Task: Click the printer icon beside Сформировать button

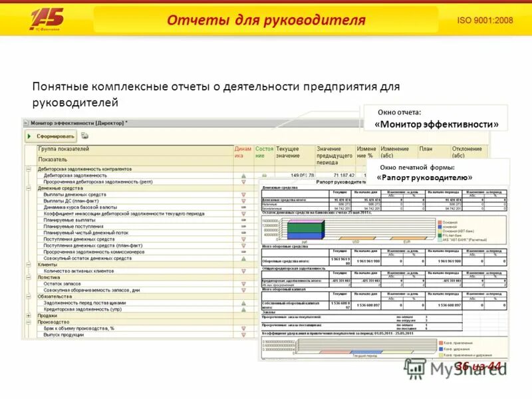Action: coord(84,136)
